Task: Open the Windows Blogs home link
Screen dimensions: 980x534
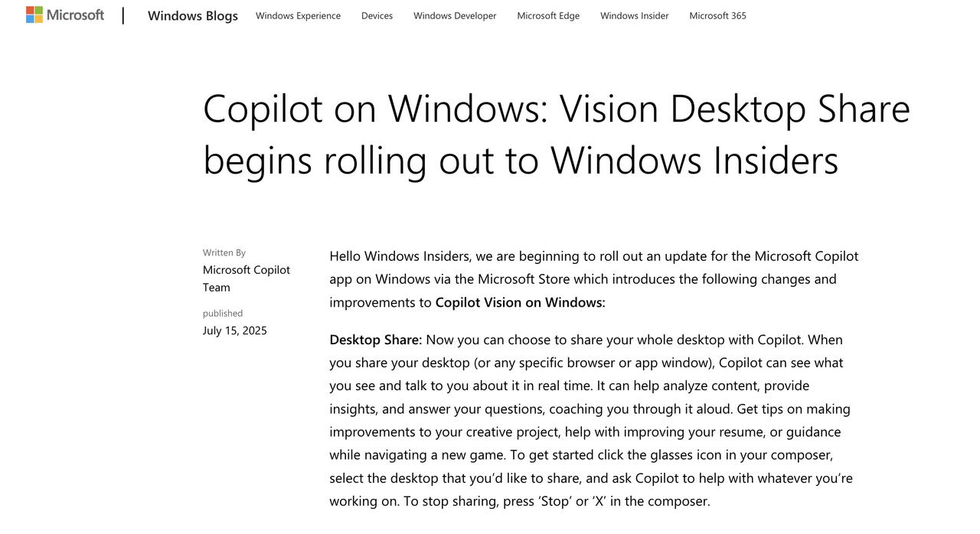Action: coord(193,15)
